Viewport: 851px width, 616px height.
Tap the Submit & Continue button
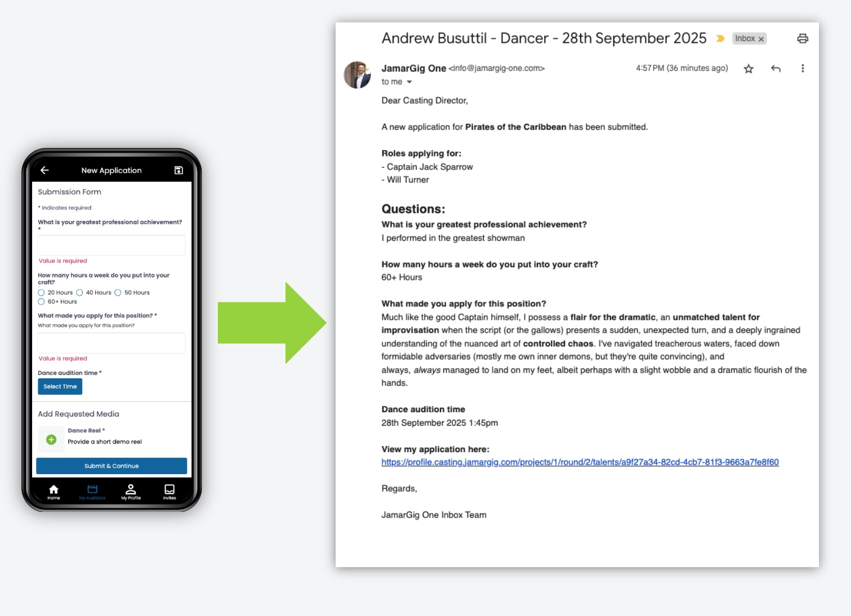tap(112, 466)
